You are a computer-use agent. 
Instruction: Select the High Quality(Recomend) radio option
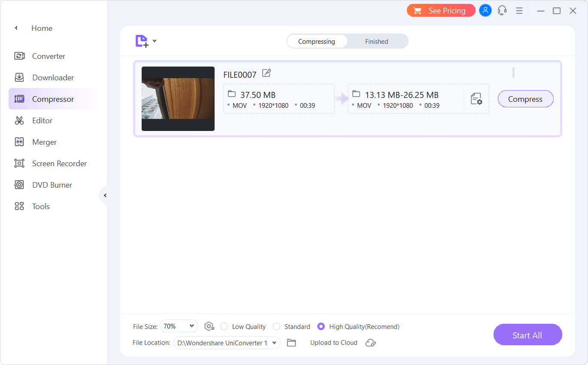[x=358, y=327]
